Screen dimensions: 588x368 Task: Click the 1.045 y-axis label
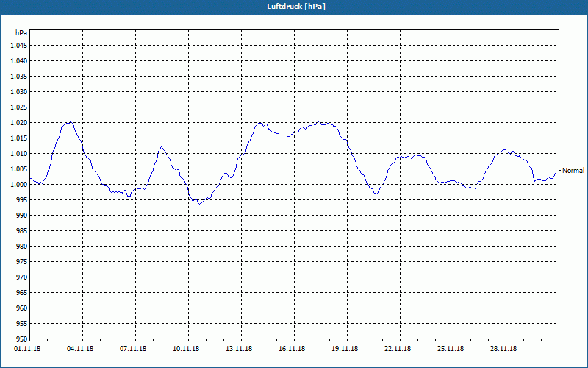click(19, 46)
